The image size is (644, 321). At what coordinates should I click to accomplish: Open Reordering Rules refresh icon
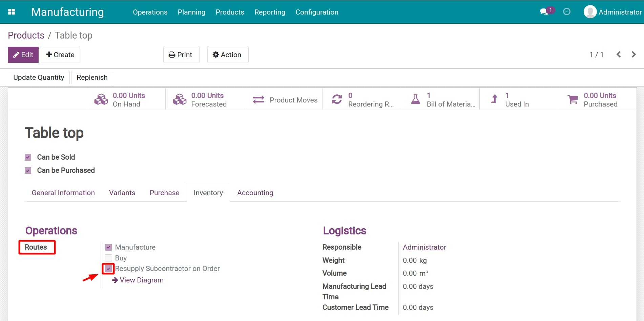tap(337, 99)
